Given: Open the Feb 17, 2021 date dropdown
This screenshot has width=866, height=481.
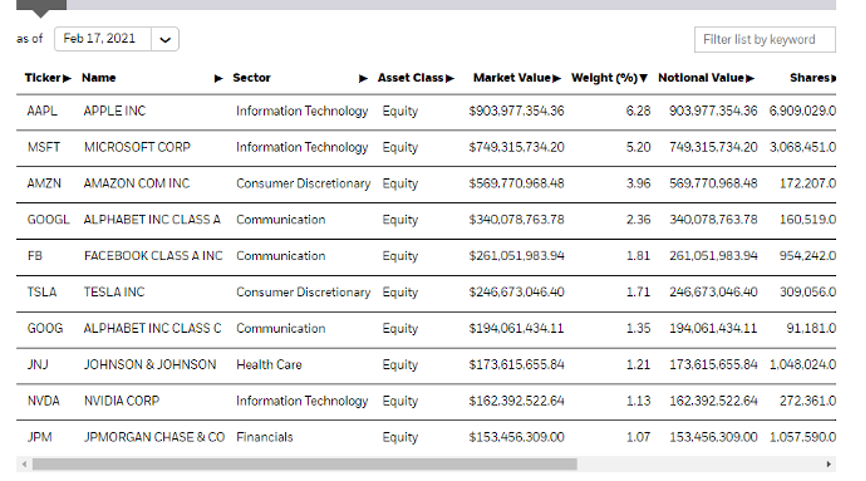Looking at the screenshot, I should (x=165, y=39).
